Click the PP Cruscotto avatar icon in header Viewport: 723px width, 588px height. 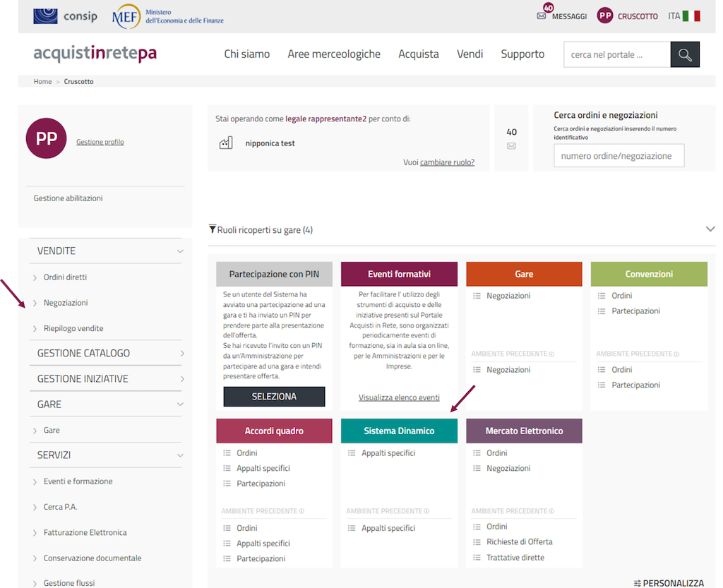[605, 16]
